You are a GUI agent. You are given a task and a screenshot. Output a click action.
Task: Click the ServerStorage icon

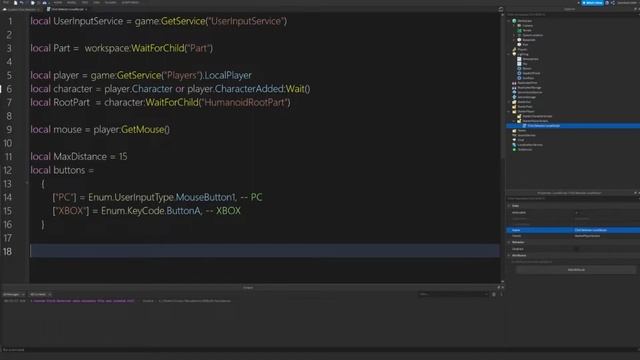pyautogui.click(x=514, y=97)
